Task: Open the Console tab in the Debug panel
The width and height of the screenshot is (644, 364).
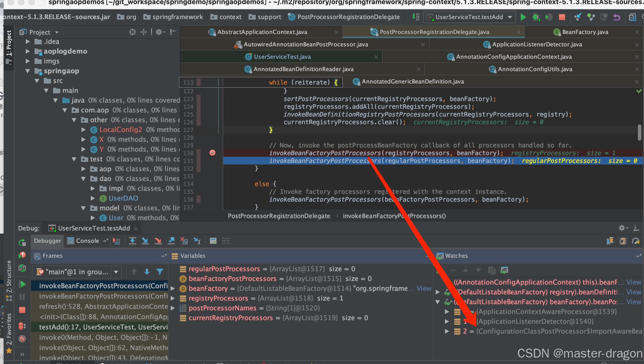Action: point(87,241)
